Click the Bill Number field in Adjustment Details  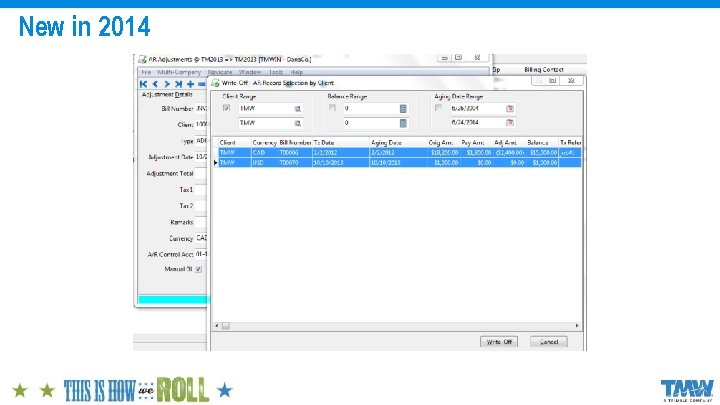point(201,109)
